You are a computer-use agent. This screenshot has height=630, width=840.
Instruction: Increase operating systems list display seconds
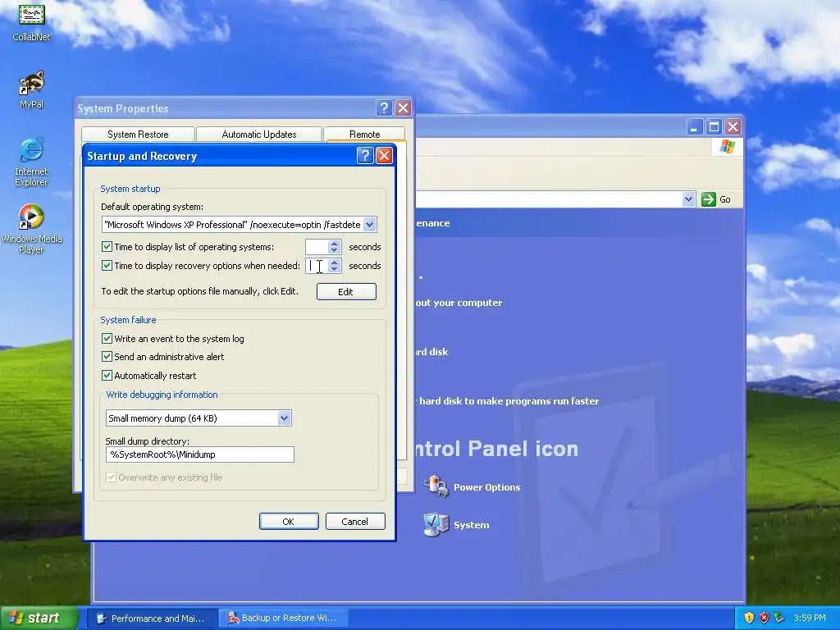(x=335, y=243)
